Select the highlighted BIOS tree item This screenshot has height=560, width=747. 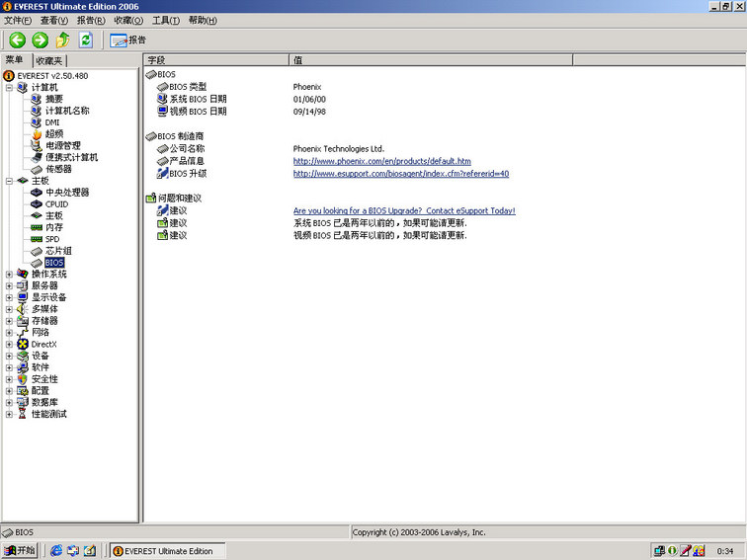(54, 263)
